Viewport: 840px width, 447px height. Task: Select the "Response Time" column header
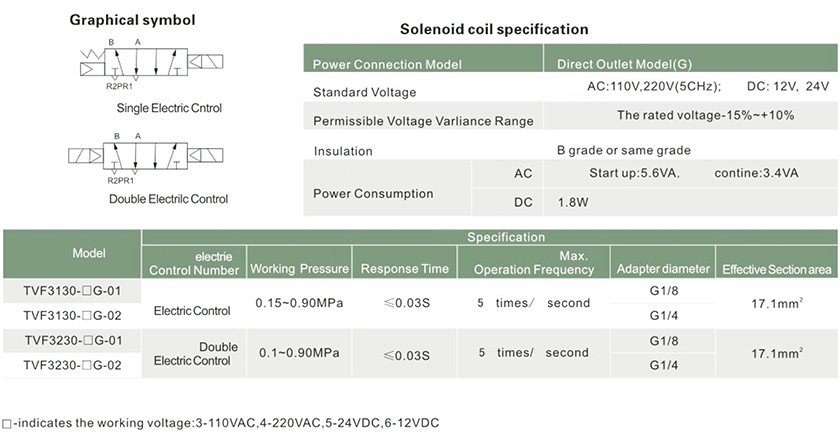click(x=404, y=269)
